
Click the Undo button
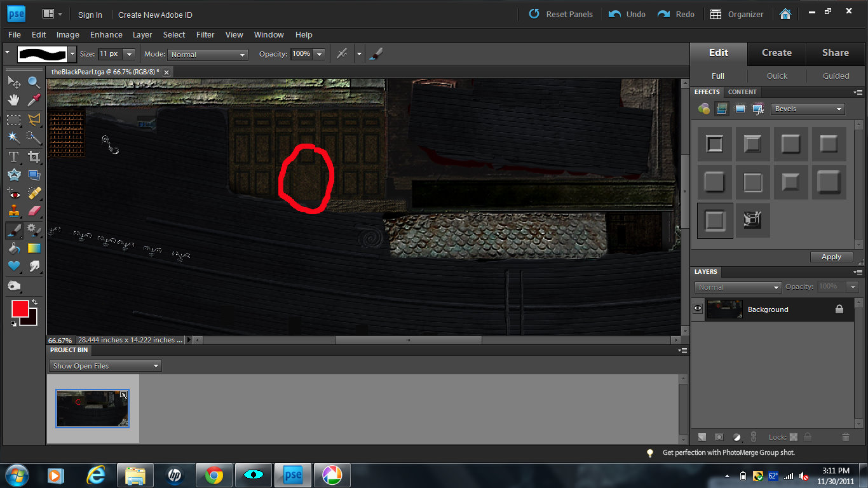coord(627,14)
